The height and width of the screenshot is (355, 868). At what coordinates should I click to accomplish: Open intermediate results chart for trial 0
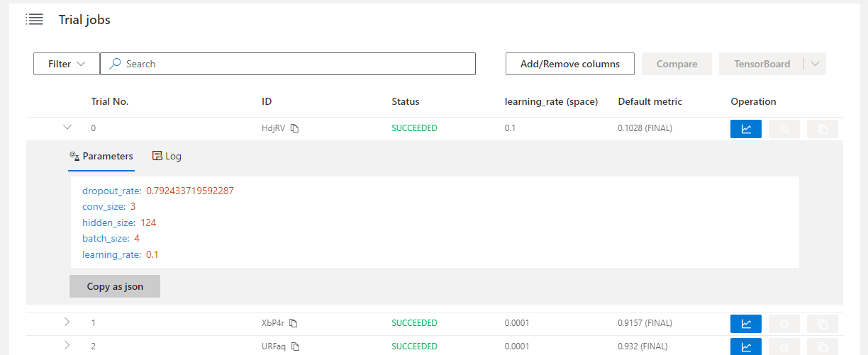point(745,129)
